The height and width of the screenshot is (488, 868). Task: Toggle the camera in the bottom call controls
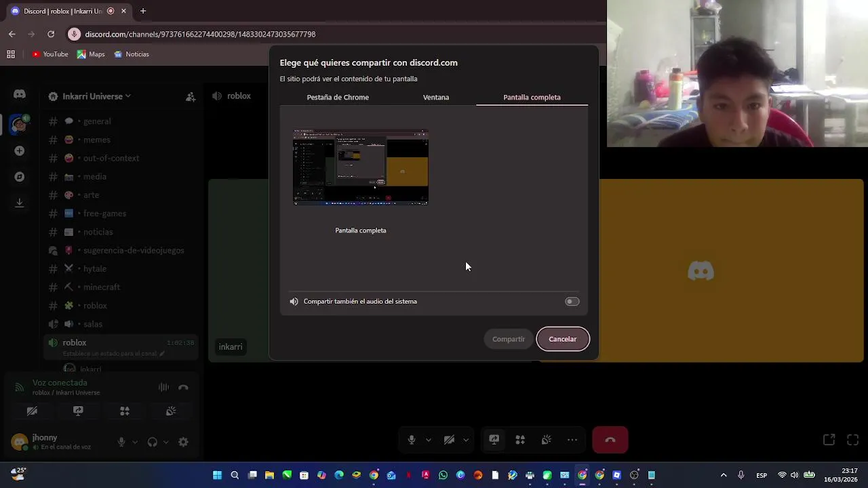tap(449, 440)
